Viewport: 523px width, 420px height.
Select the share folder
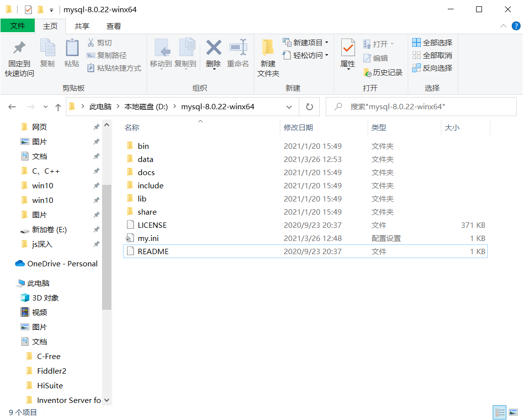pyautogui.click(x=305, y=212)
